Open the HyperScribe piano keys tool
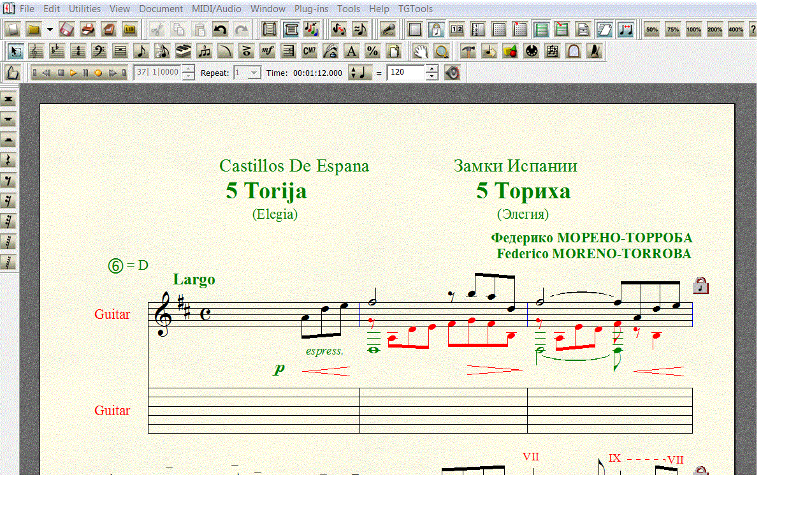Image resolution: width=812 pixels, height=521 pixels. tap(183, 52)
